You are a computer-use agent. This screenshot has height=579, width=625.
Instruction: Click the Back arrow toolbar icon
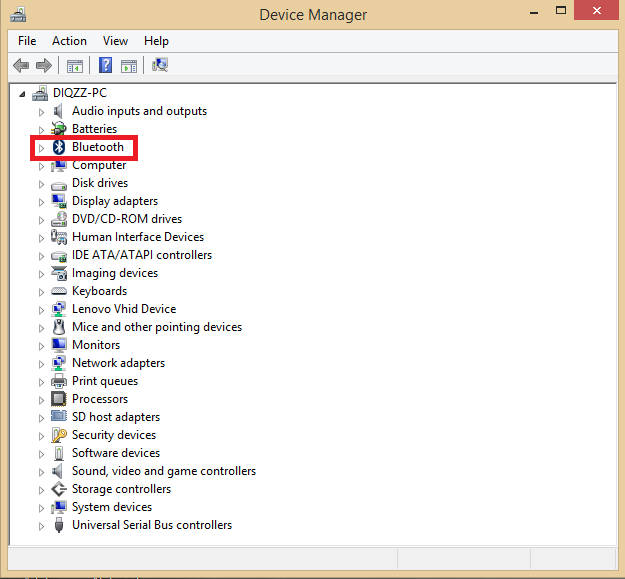coord(21,65)
